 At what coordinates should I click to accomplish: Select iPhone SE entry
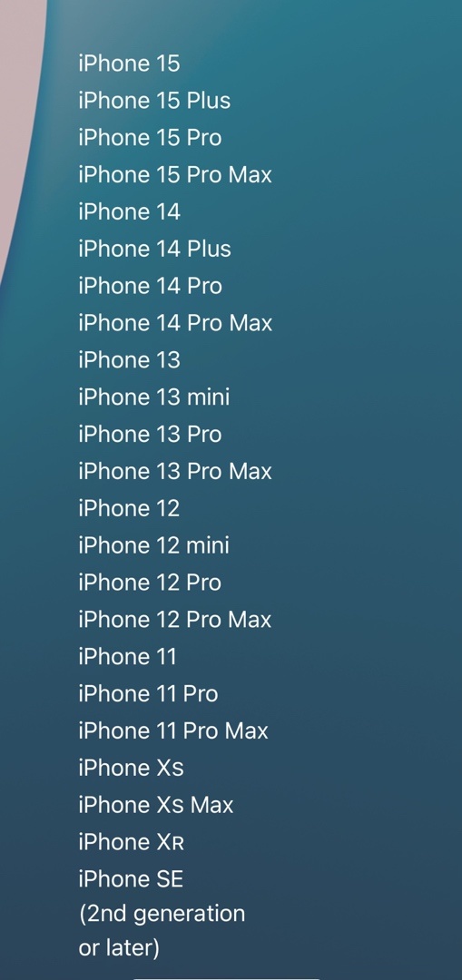pos(132,878)
